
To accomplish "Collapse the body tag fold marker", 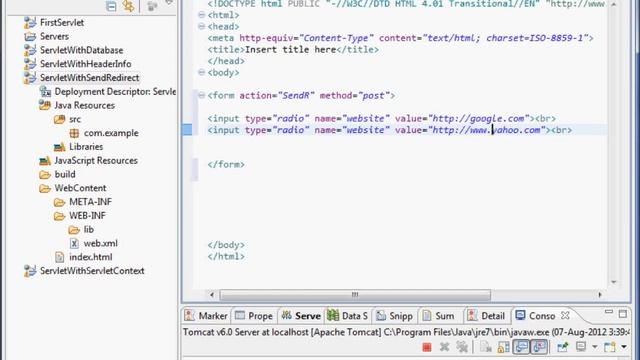I will click(x=201, y=72).
